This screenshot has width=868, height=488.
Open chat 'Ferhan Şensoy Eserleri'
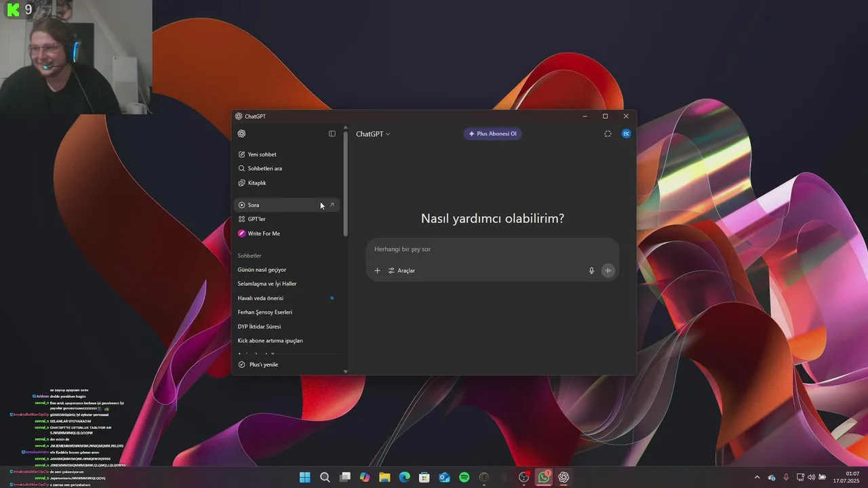pos(287,312)
